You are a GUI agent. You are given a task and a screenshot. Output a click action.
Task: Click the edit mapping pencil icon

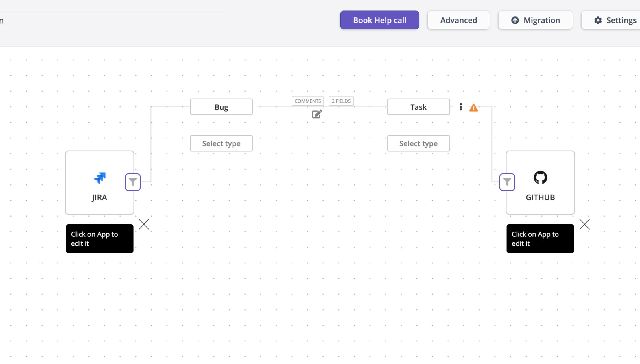pyautogui.click(x=317, y=114)
